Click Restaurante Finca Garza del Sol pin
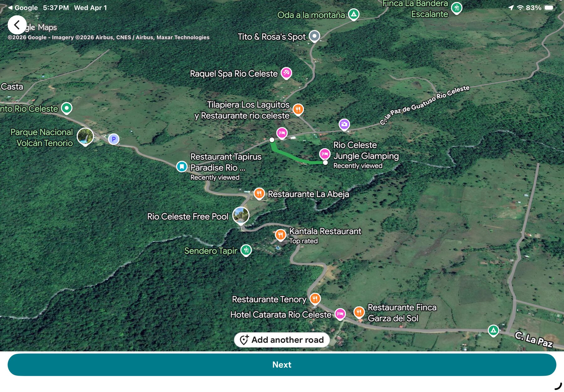This screenshot has height=392, width=564. click(x=359, y=312)
